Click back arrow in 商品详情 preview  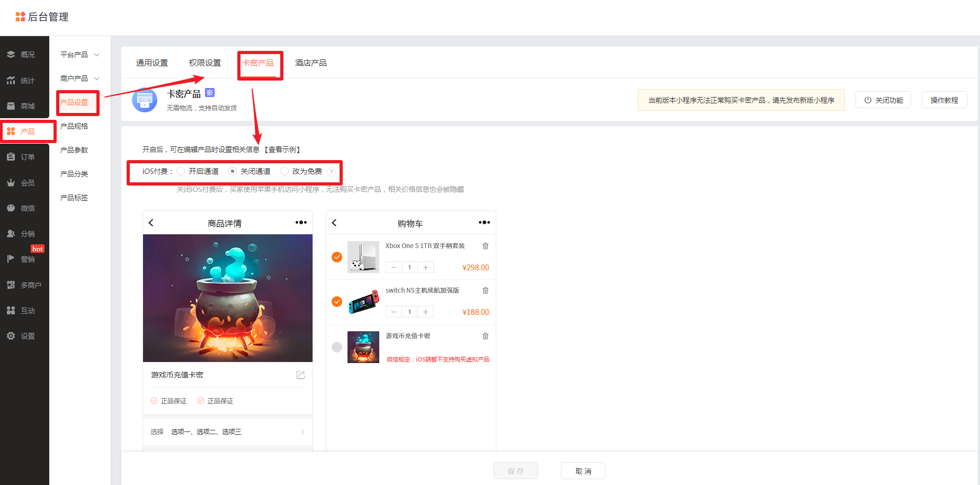tap(151, 223)
